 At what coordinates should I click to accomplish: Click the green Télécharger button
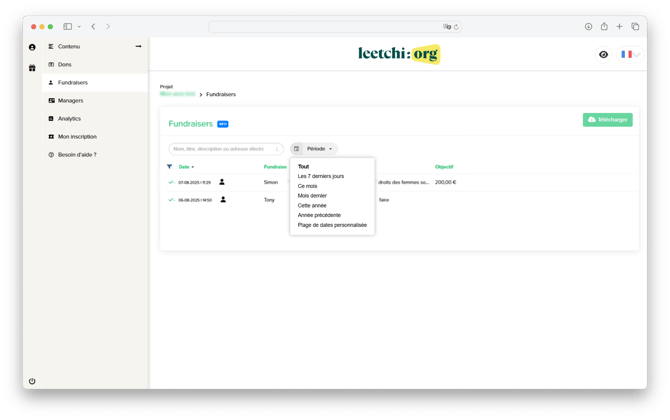[x=607, y=120]
